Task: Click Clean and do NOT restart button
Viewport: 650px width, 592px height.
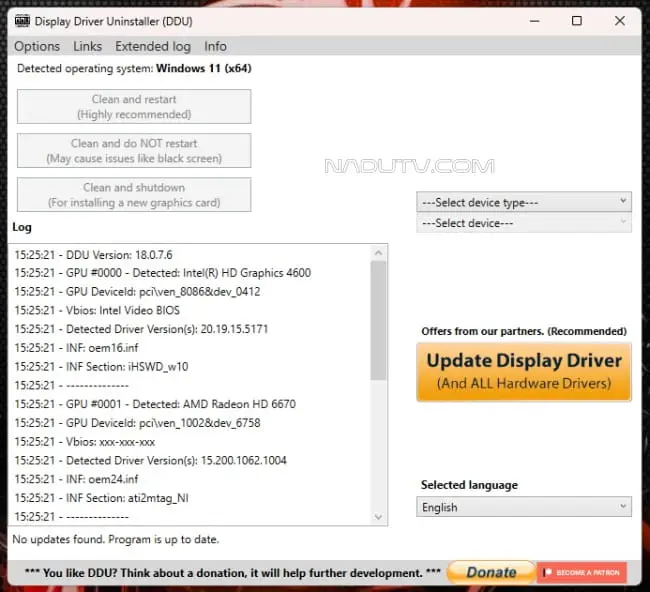Action: click(x=134, y=150)
